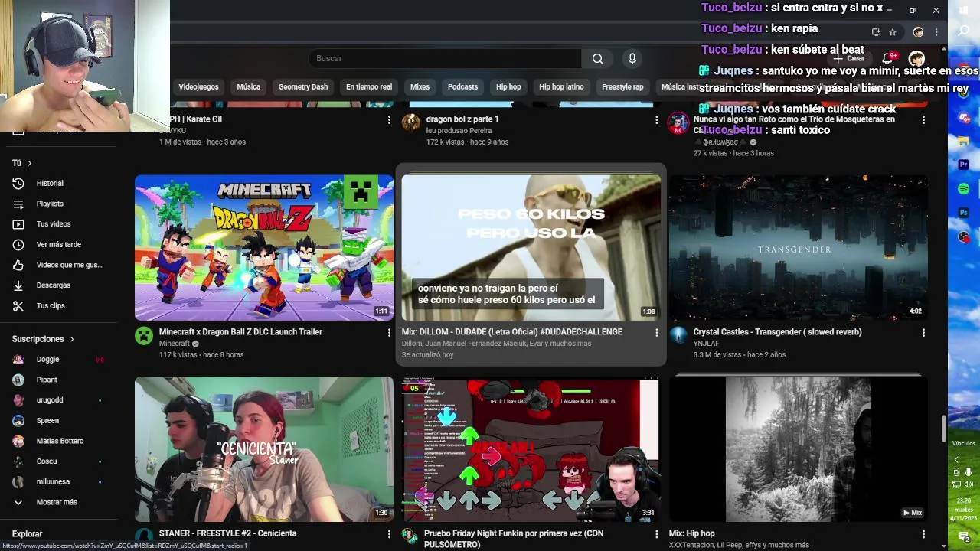Open the Coscu subscription channel
The image size is (980, 551).
pos(47,461)
